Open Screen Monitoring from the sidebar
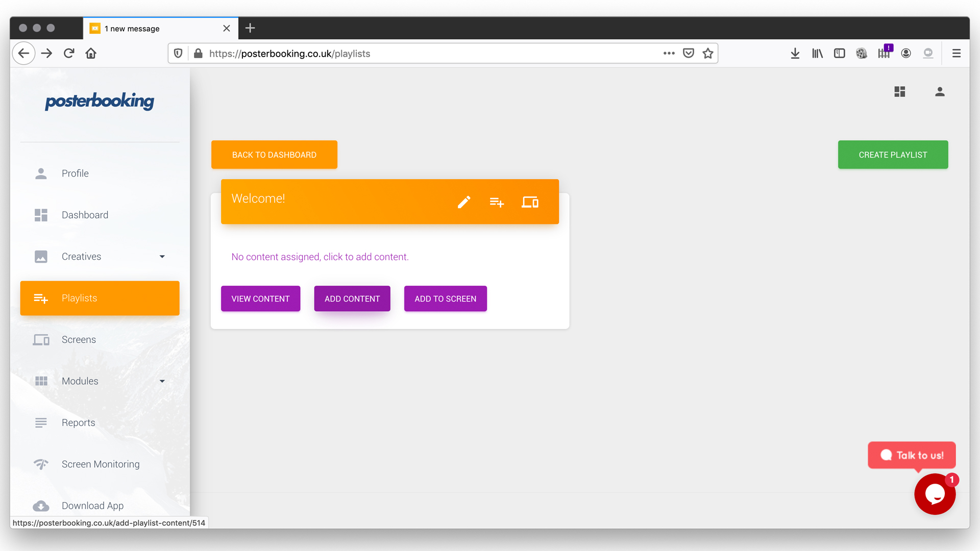The height and width of the screenshot is (551, 980). coord(100,464)
